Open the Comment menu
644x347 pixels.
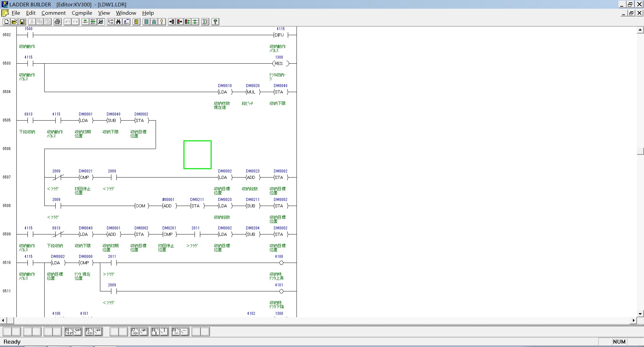[53, 13]
